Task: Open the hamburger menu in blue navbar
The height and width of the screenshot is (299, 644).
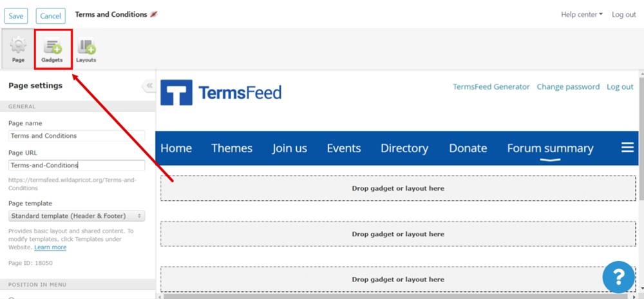Action: [x=627, y=148]
